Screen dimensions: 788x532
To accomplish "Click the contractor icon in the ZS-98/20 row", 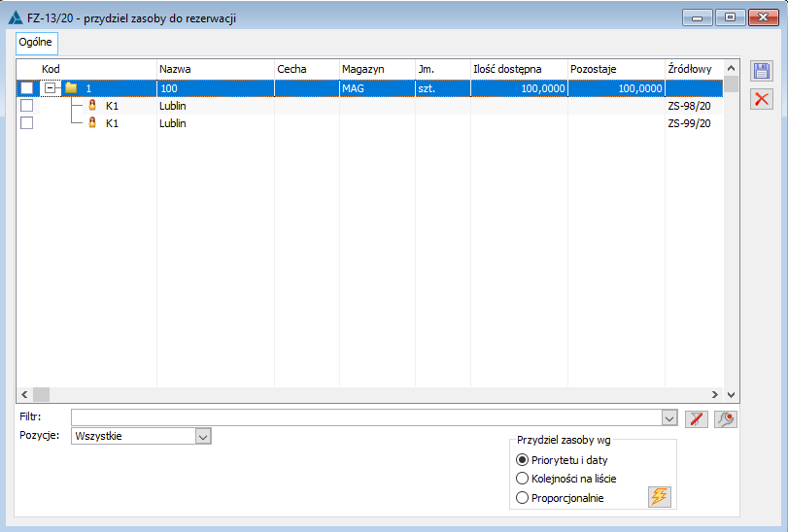I will 92,106.
